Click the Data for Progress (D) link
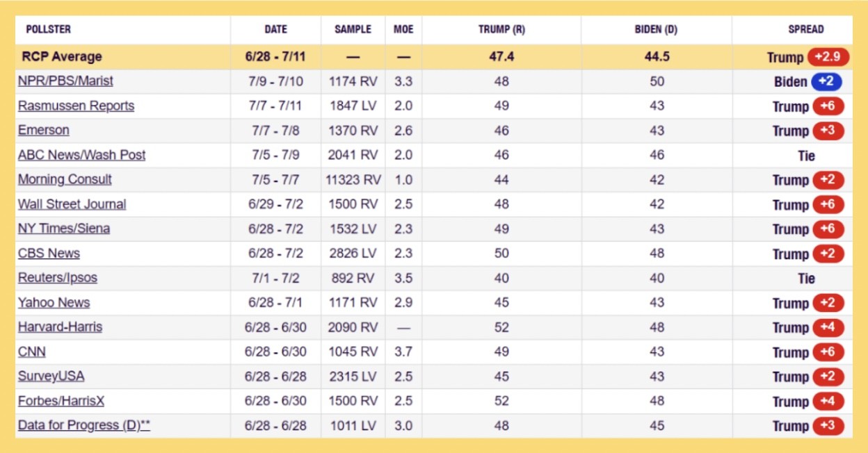Viewport: 868px width, 453px height. point(84,426)
